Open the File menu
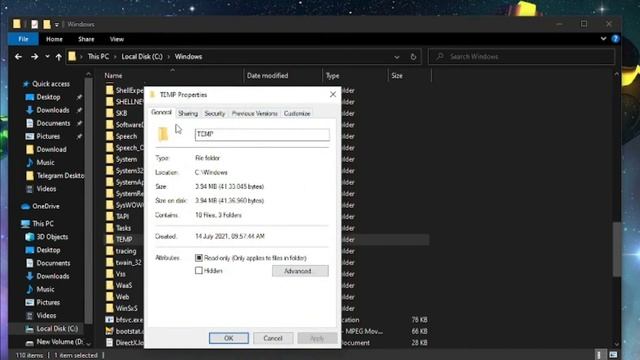Image resolution: width=640 pixels, height=360 pixels. pos(23,39)
